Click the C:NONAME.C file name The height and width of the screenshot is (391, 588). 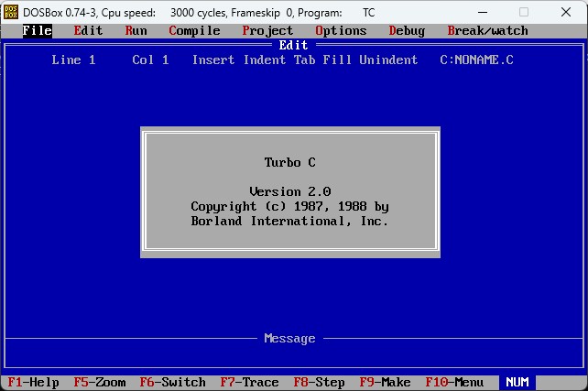click(x=476, y=60)
